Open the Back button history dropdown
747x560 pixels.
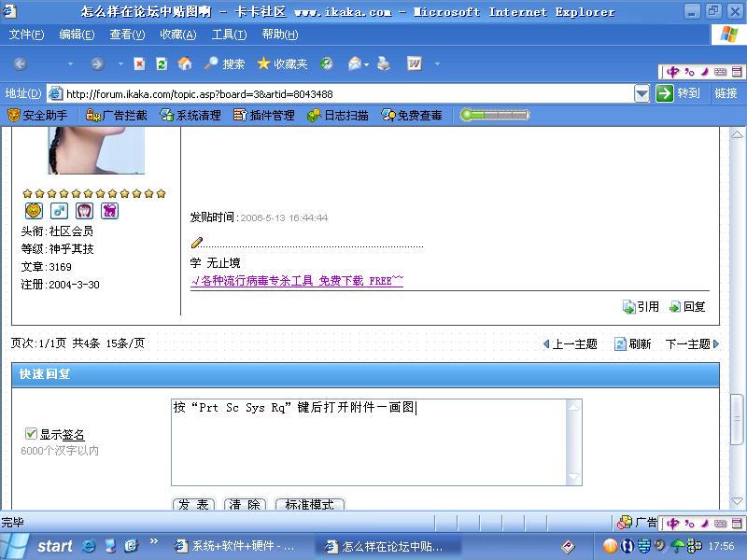[70, 63]
